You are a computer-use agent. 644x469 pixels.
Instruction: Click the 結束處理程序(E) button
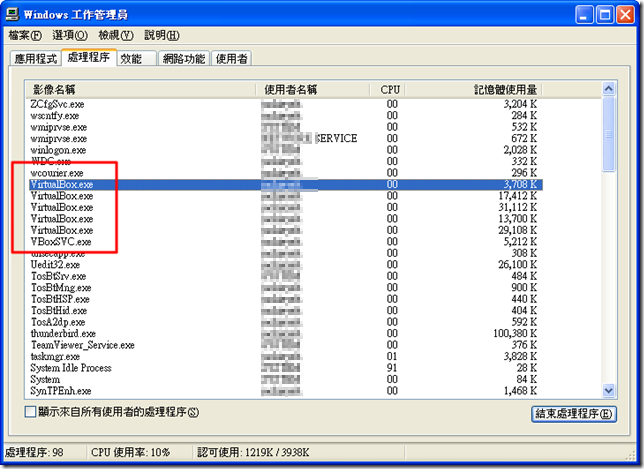tap(574, 414)
